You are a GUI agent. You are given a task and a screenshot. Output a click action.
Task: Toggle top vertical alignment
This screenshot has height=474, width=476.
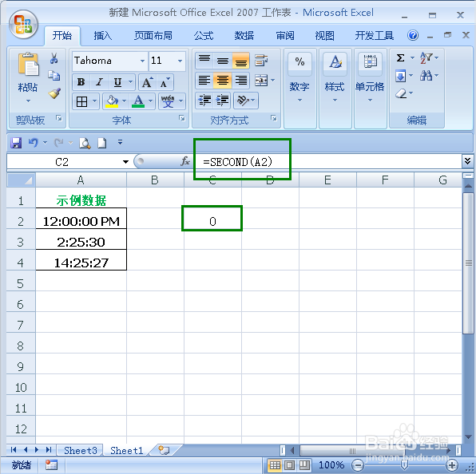point(204,61)
